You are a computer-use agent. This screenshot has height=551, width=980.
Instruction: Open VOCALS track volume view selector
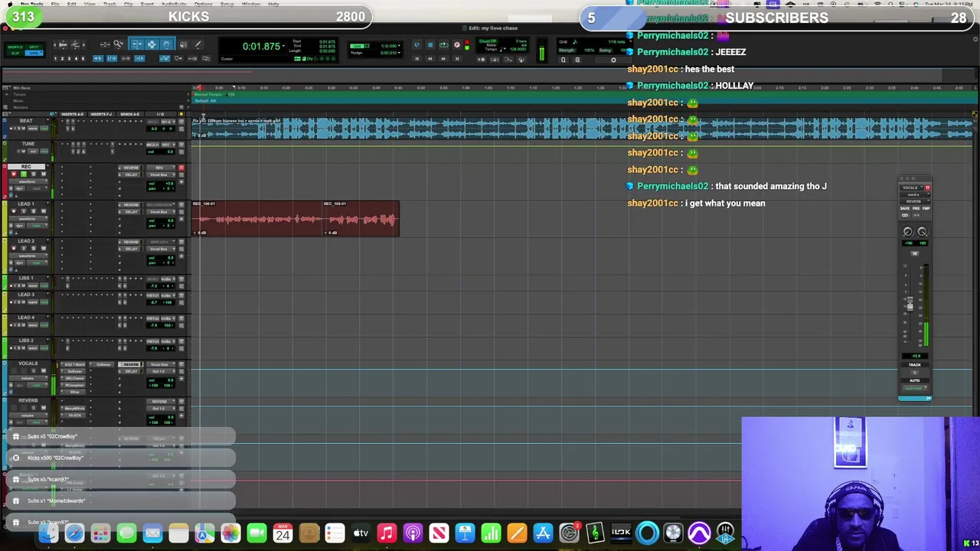(28, 378)
